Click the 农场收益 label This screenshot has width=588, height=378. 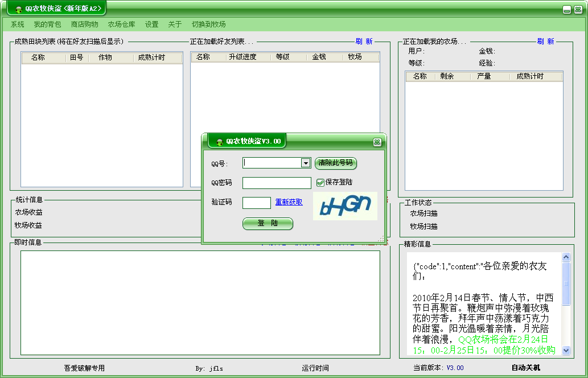click(28, 213)
